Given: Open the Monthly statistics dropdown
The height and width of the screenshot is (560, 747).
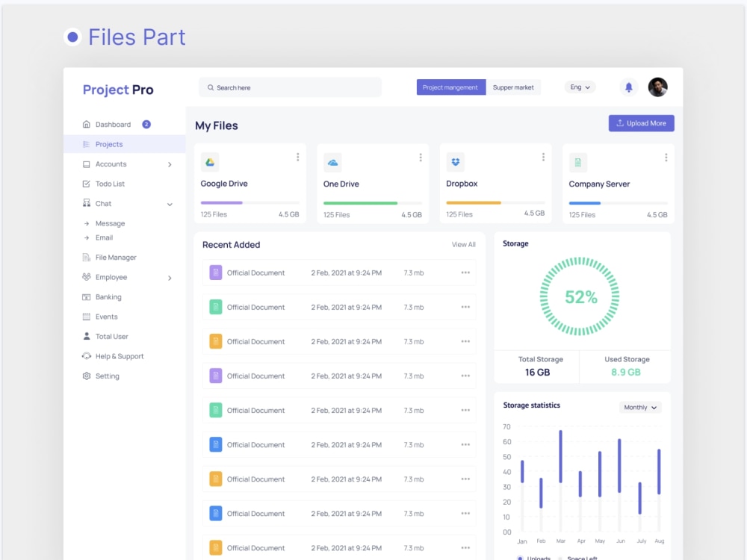Looking at the screenshot, I should 640,407.
